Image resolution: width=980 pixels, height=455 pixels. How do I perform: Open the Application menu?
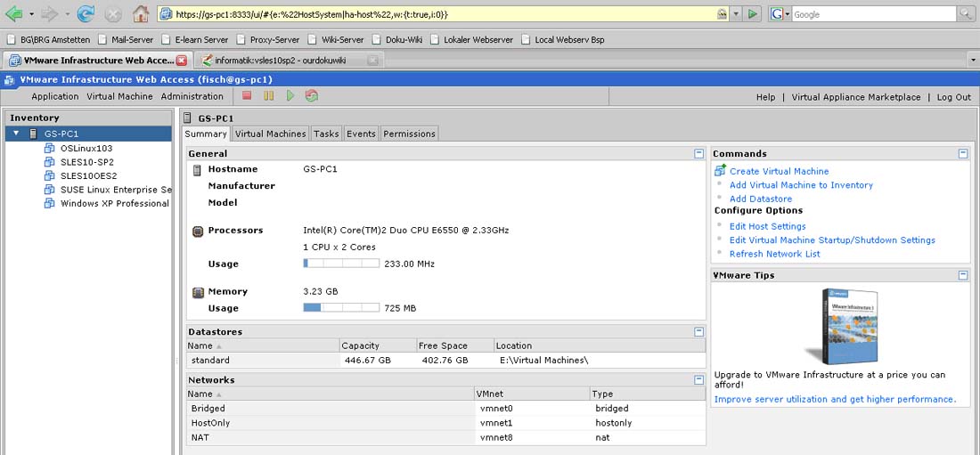tap(55, 96)
